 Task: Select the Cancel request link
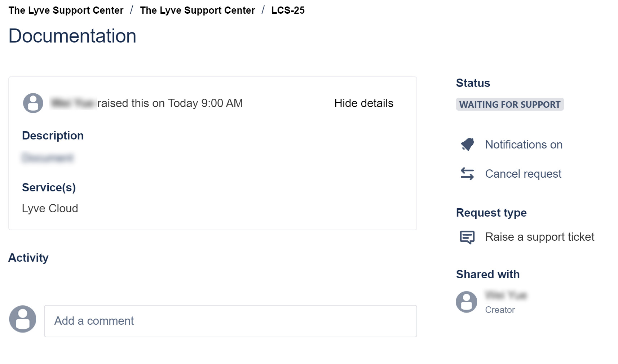523,174
